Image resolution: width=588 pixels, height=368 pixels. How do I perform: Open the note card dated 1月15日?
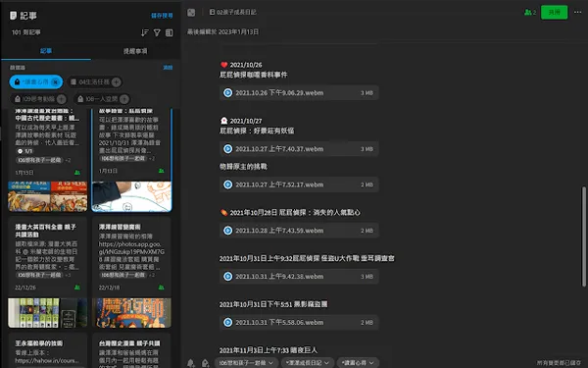(x=48, y=160)
